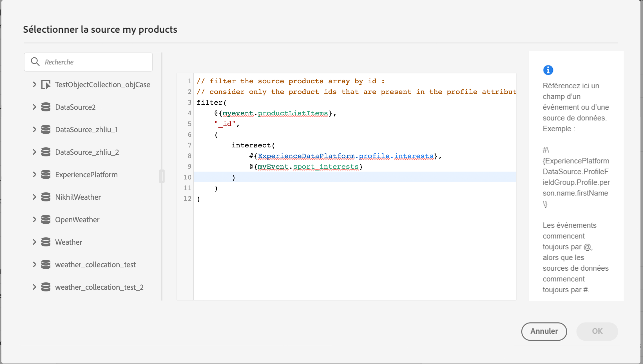643x364 pixels.
Task: Confirm with the OK button
Action: (x=597, y=331)
